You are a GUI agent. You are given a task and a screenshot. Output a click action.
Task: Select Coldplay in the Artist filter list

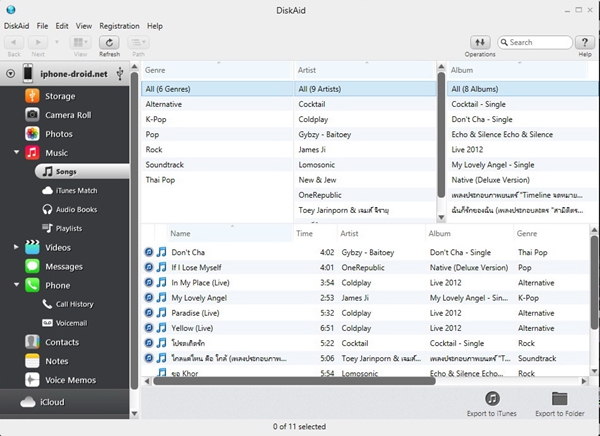coord(365,119)
